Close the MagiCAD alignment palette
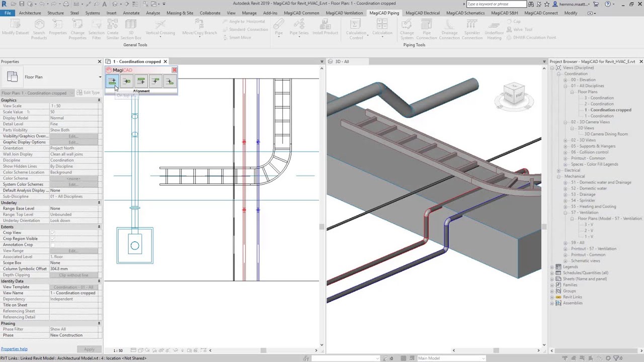Viewport: 644px width, 362px height. click(174, 70)
